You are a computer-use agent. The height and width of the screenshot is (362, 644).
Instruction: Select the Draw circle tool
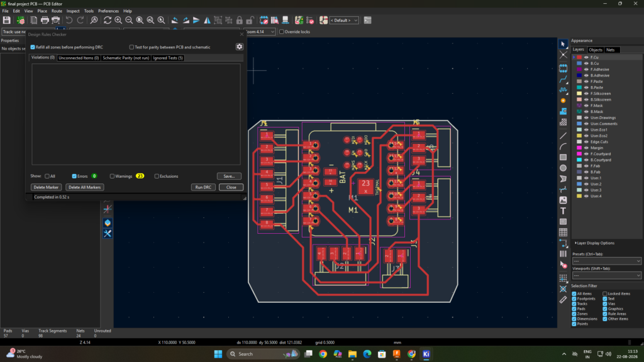pos(563,168)
